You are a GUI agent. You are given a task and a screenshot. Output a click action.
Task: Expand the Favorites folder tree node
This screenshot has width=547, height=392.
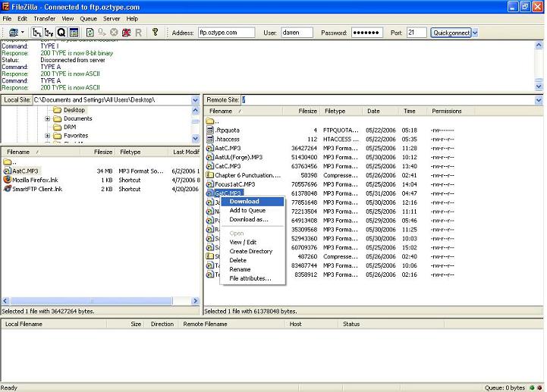point(48,136)
